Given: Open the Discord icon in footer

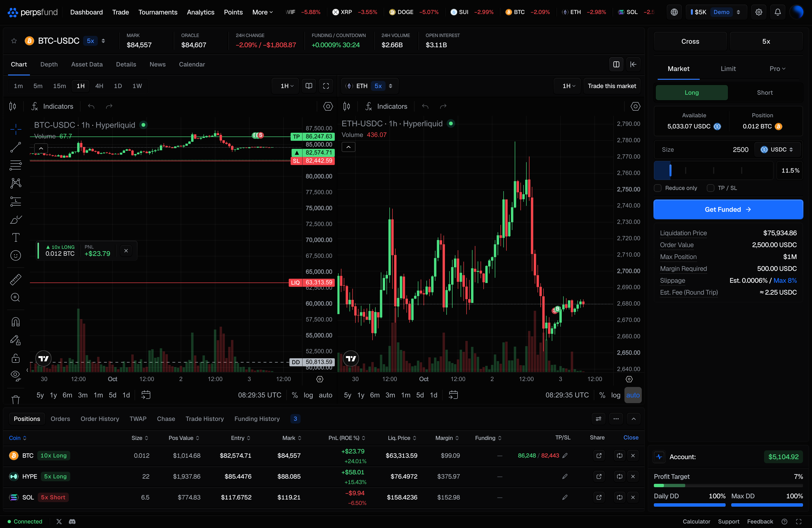Looking at the screenshot, I should pyautogui.click(x=72, y=522).
